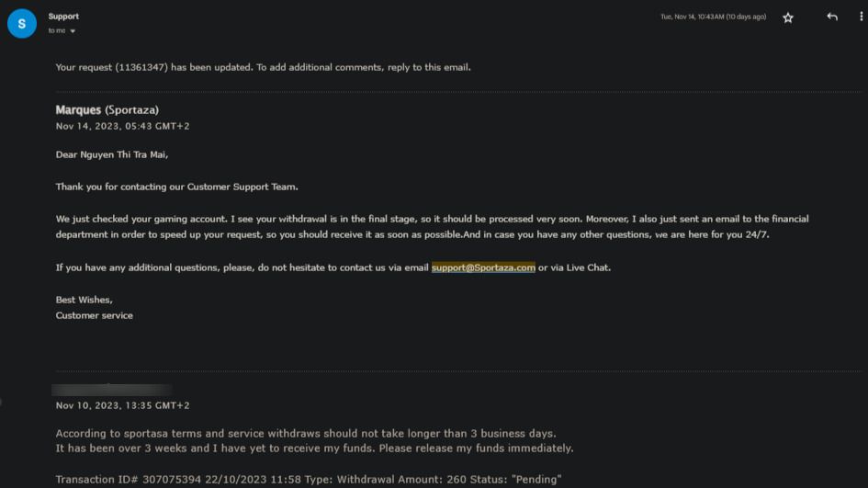The image size is (868, 488).
Task: Click the Tue, Nov 14 timestamp
Action: click(713, 17)
